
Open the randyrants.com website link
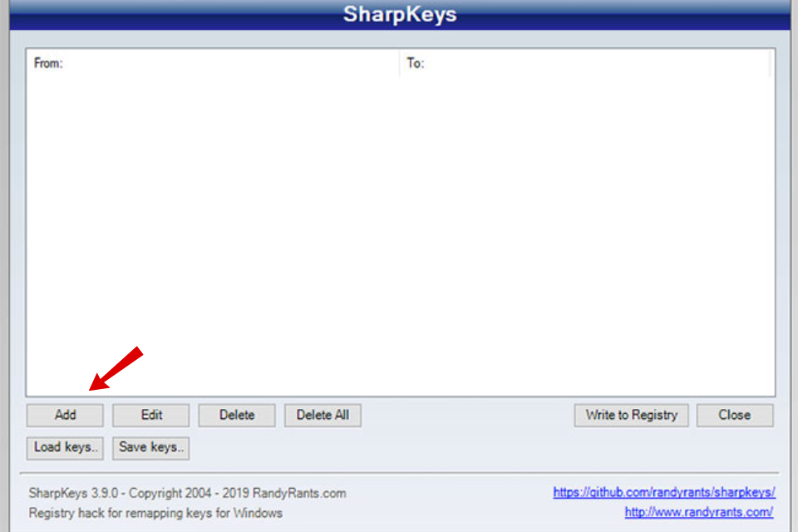coord(698,512)
